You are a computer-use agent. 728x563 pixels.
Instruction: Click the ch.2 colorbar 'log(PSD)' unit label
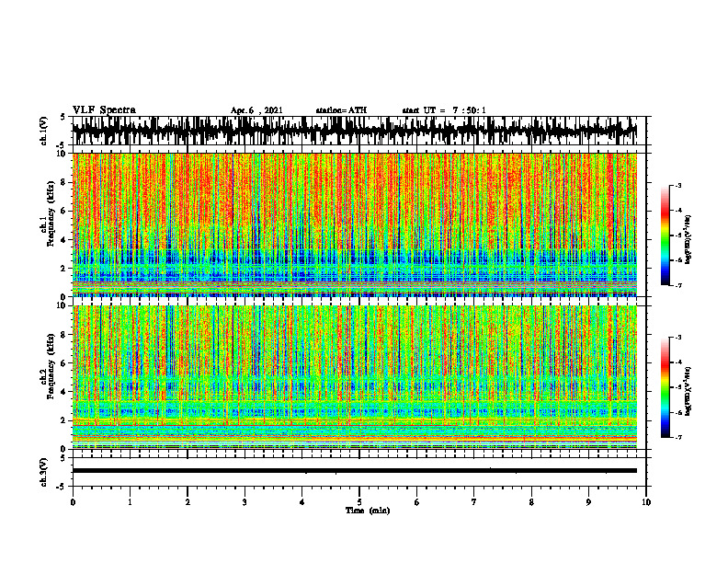(x=688, y=391)
